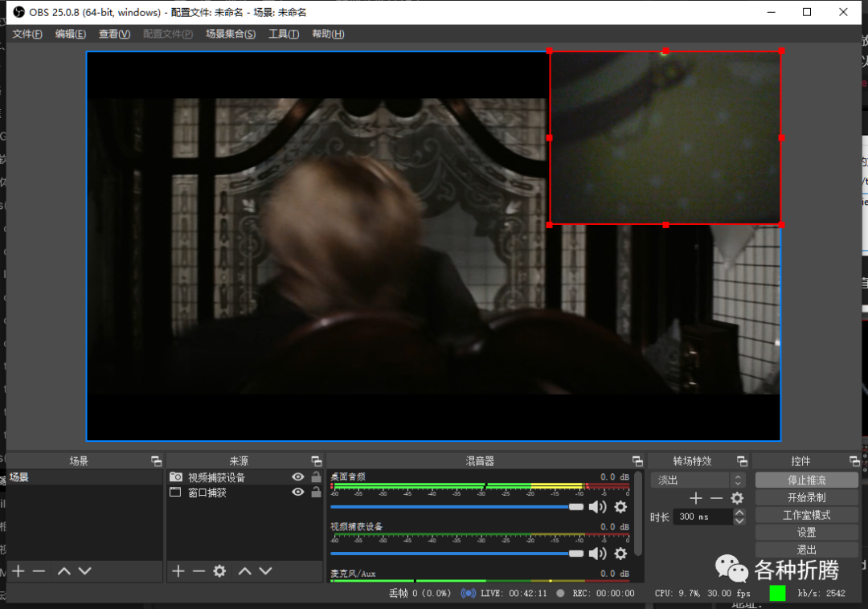Image resolution: width=868 pixels, height=609 pixels.
Task: Open the 工具(T) menu
Action: 284,34
